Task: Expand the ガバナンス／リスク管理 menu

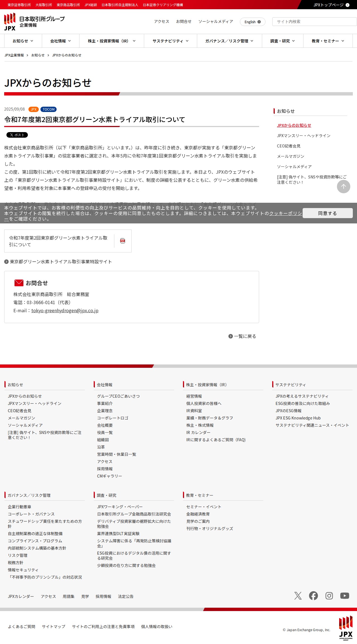Action: pos(229,41)
